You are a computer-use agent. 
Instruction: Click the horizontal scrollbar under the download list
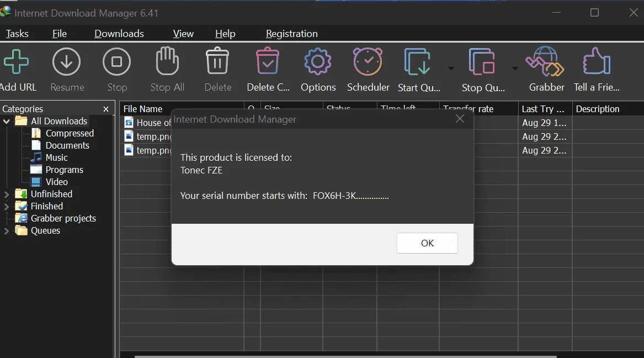345,356
